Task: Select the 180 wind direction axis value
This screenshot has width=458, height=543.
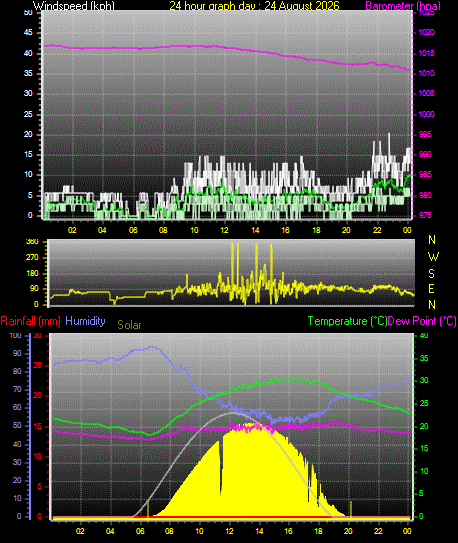Action: coord(33,274)
